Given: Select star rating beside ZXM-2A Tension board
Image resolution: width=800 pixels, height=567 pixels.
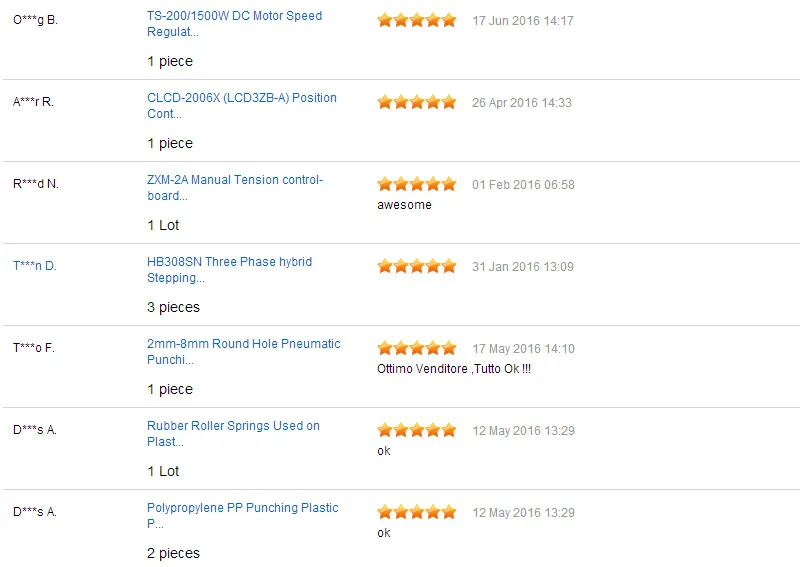Looking at the screenshot, I should 416,184.
